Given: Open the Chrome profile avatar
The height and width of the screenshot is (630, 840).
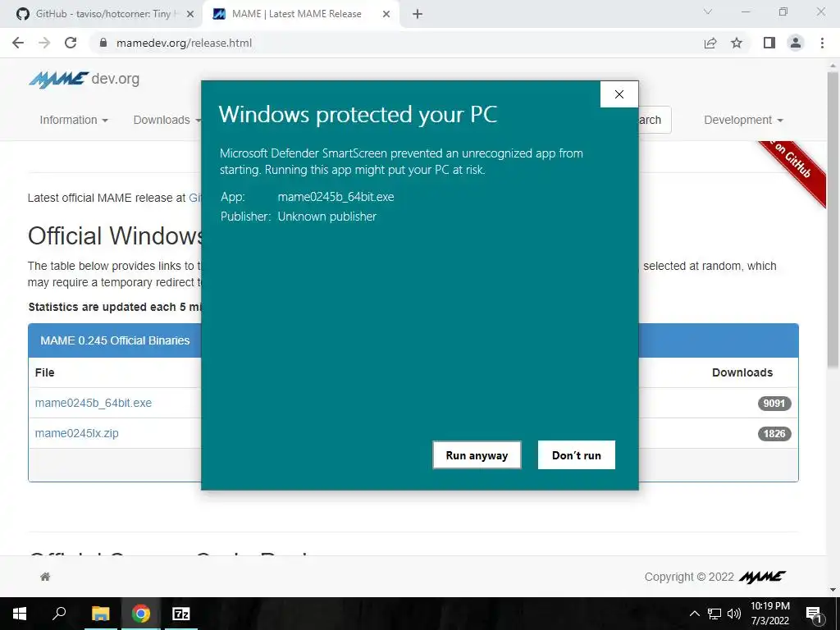Looking at the screenshot, I should 796,43.
